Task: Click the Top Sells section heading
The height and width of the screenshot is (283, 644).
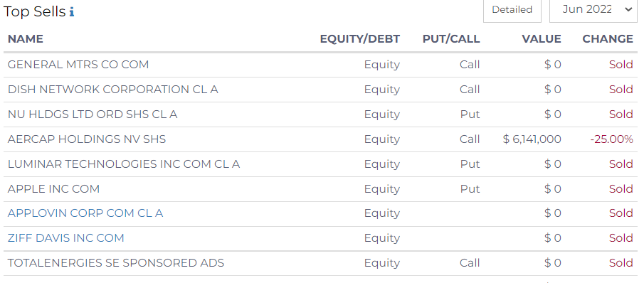Action: point(34,12)
